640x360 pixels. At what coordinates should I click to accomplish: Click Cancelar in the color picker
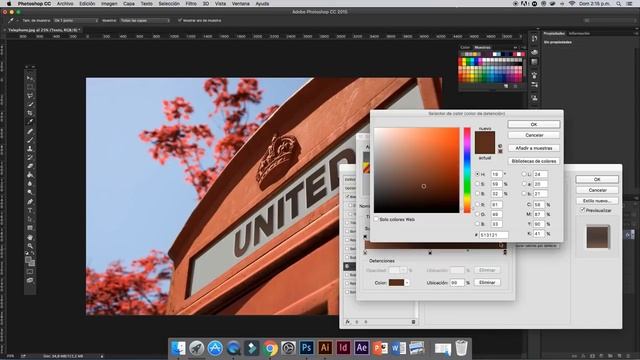533,135
